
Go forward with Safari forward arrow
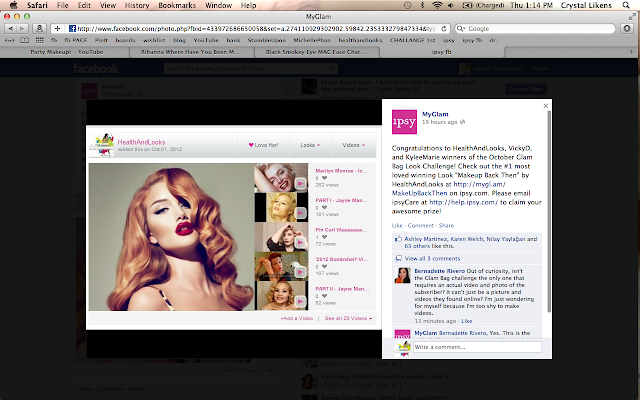[22, 29]
